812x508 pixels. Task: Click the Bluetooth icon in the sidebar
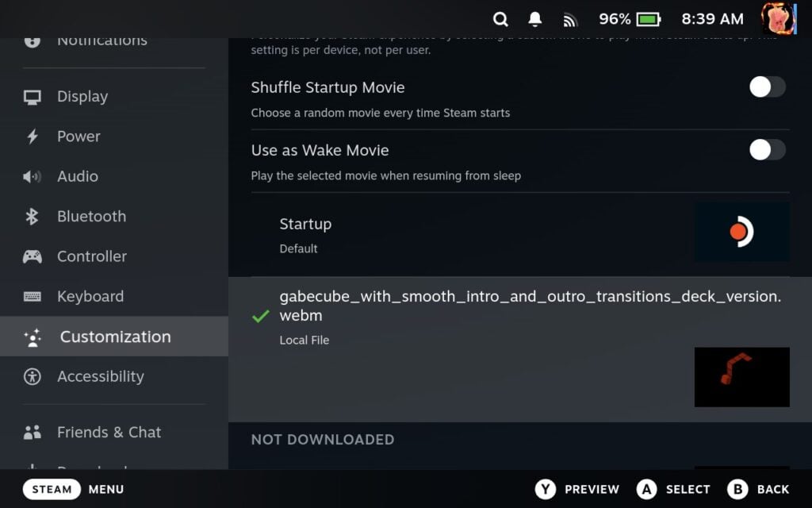tap(33, 216)
